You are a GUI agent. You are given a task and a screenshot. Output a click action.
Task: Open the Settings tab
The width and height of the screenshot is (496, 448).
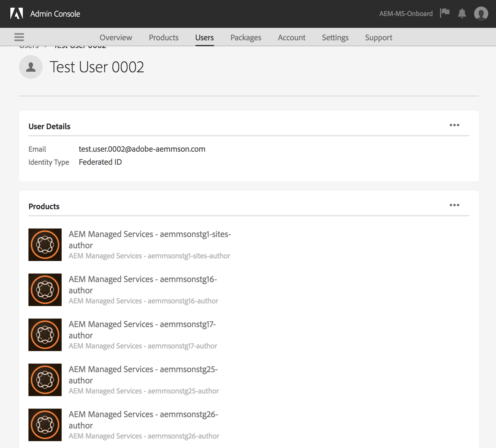(x=335, y=38)
